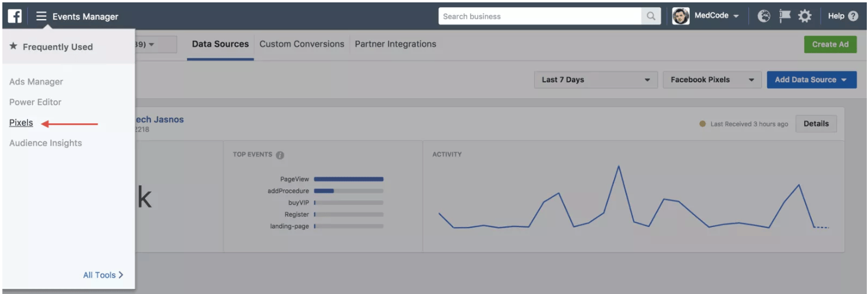Expand the Facebook Pixels filter dropdown

(712, 80)
